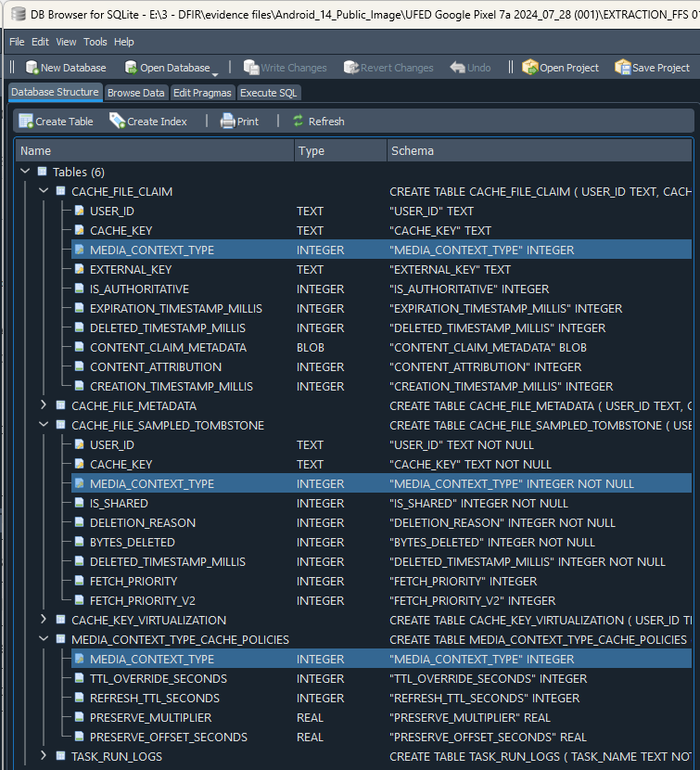Click the Print icon
700x770 pixels.
tap(228, 122)
